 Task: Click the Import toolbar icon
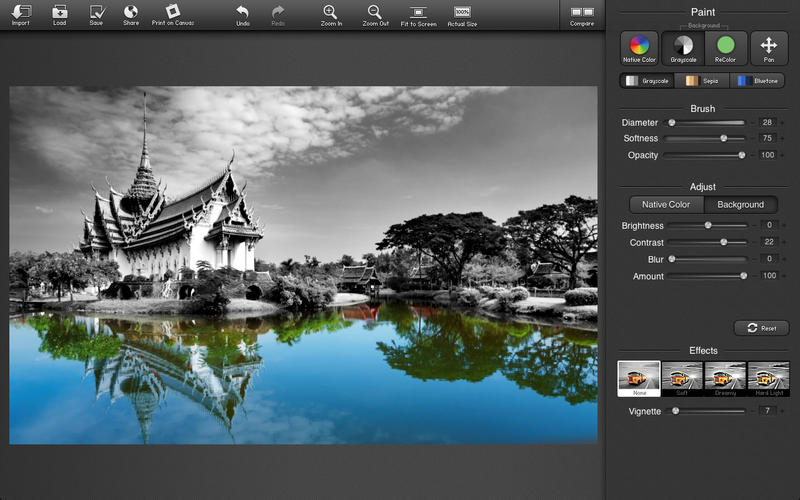tap(20, 14)
